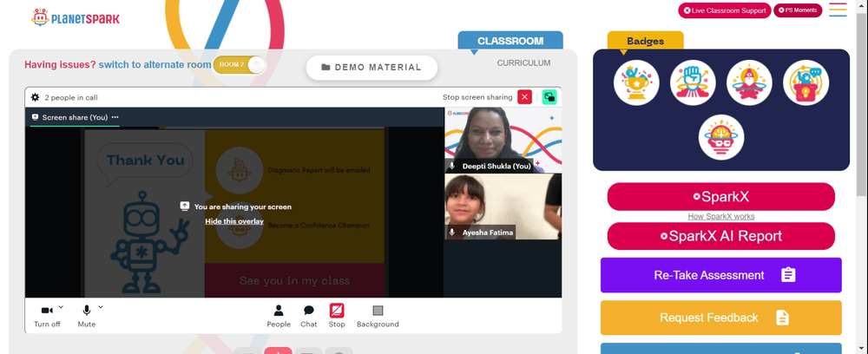Toggle the ROOM 2 switch
868x354 pixels.
(240, 65)
